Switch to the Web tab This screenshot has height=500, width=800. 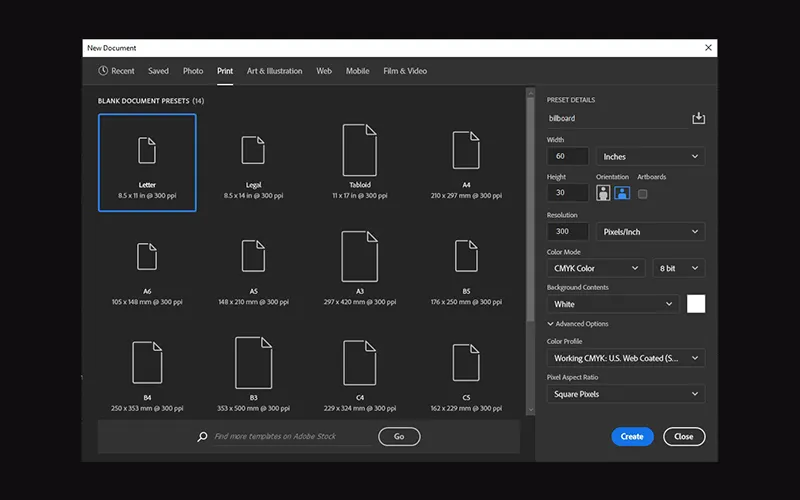click(324, 71)
